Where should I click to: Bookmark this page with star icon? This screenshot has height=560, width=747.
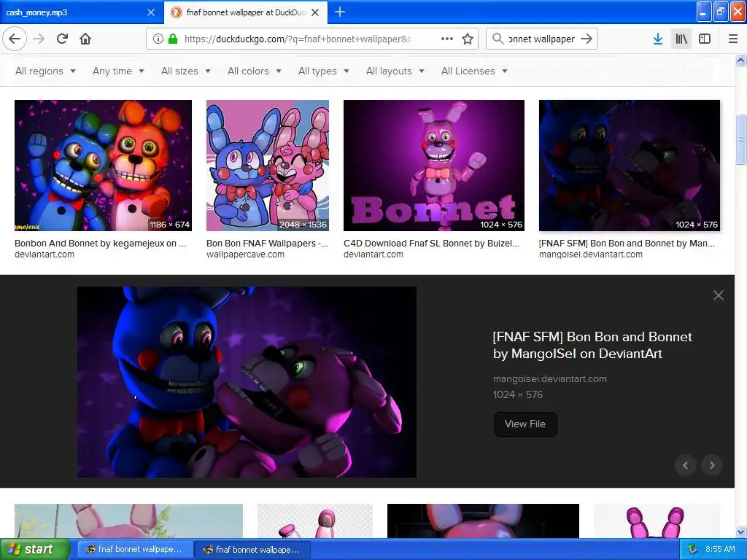coord(468,39)
